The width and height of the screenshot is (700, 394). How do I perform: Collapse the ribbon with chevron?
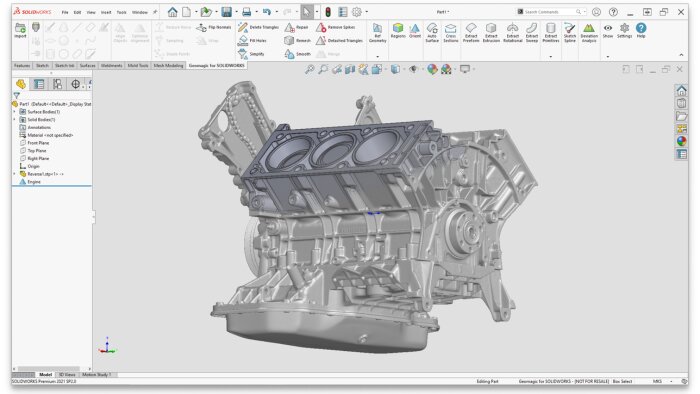coord(681,55)
